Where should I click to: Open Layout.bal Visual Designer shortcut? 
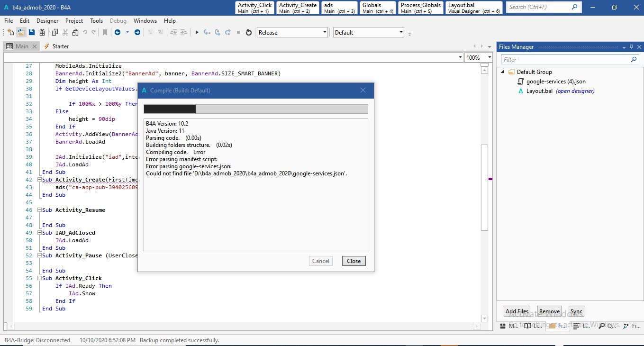(x=474, y=8)
